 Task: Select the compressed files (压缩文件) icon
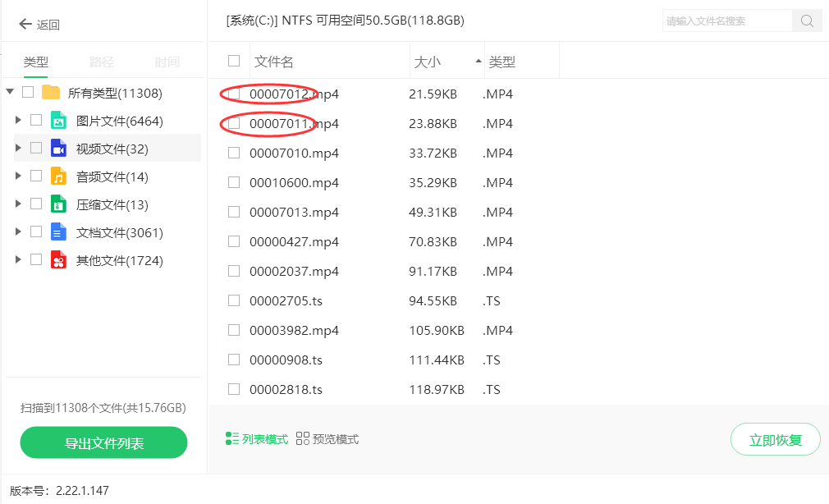(x=58, y=204)
